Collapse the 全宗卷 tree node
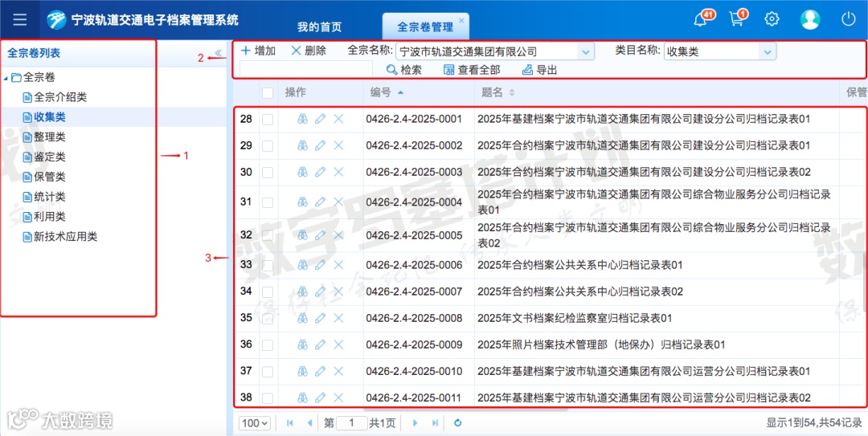Screen dimensions: 868x436 (6, 78)
